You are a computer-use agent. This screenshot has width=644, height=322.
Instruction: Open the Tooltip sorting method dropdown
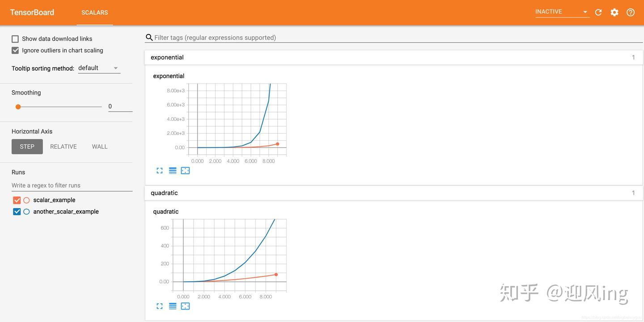pos(99,68)
